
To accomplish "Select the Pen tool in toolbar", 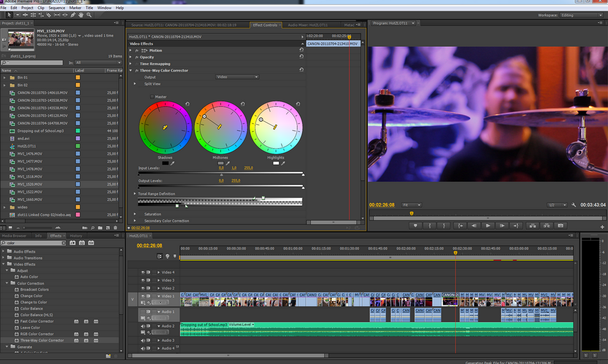I will click(73, 15).
